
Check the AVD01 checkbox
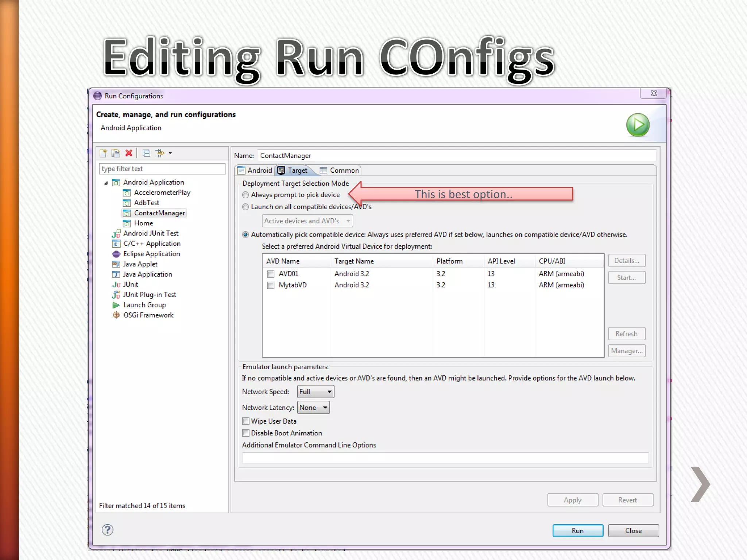[x=271, y=274]
